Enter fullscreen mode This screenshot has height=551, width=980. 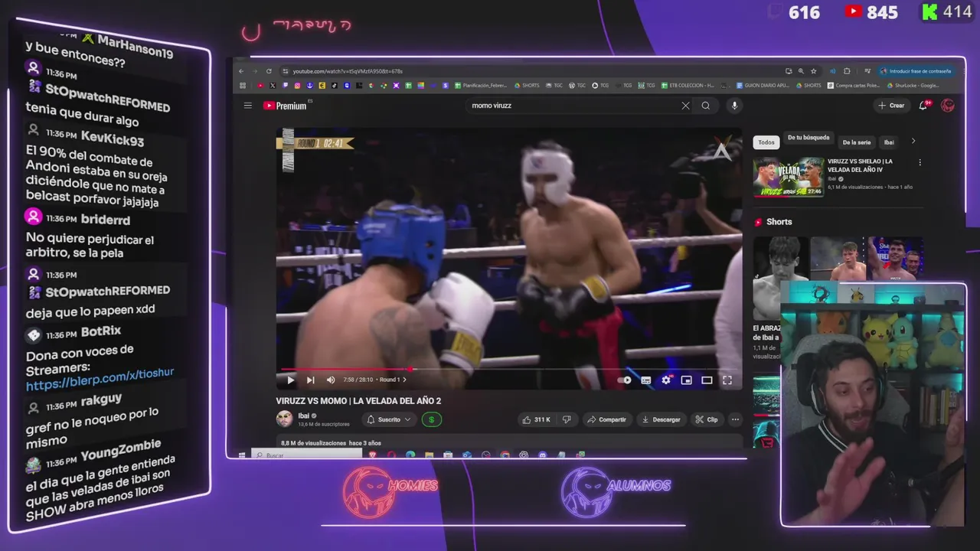pos(727,380)
